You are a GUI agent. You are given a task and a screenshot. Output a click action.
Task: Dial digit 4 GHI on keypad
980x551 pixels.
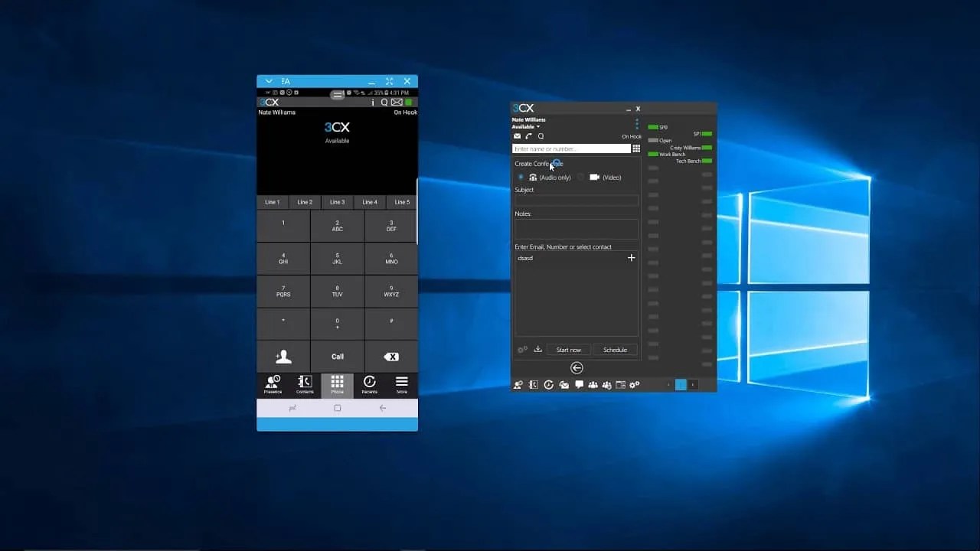(x=283, y=259)
